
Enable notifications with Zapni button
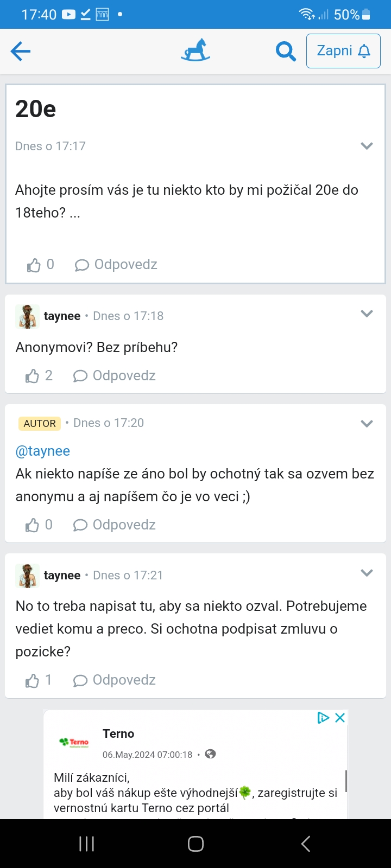[343, 51]
